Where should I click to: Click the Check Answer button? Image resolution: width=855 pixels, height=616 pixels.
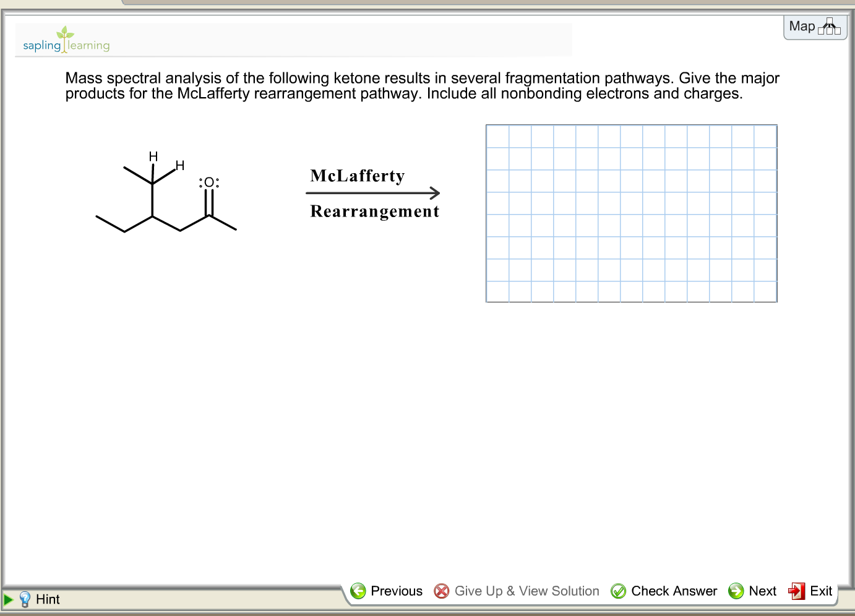[x=674, y=591]
